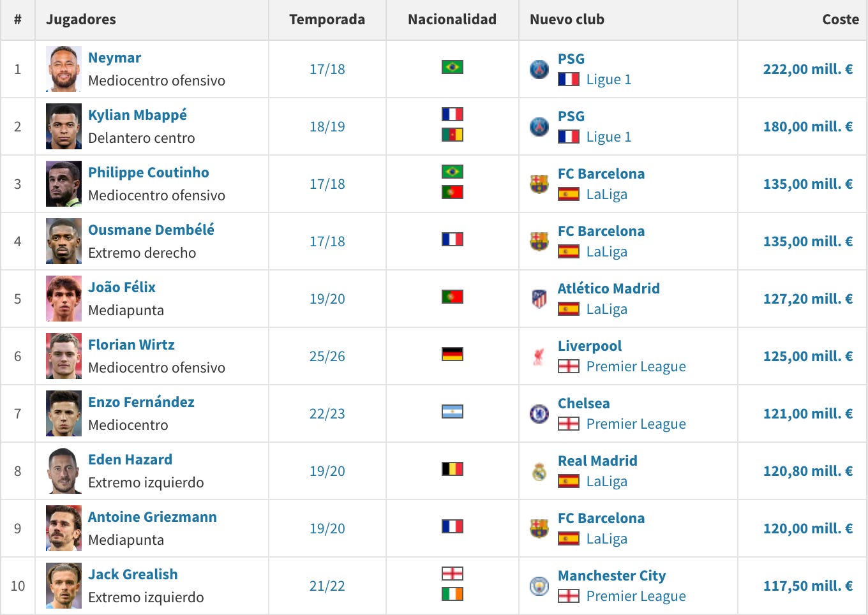Viewport: 868px width, 615px height.
Task: Open the Ligue 1 link in Mbappé's row
Action: pos(609,137)
